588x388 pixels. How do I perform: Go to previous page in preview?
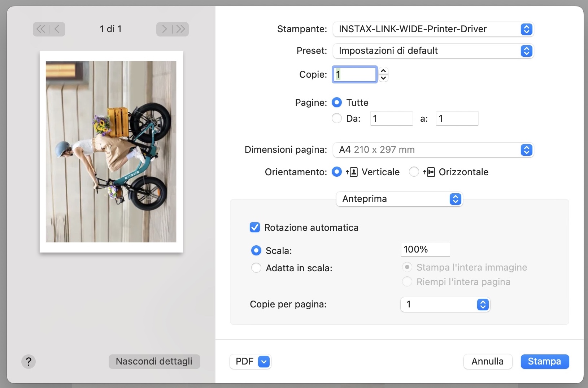(x=57, y=29)
